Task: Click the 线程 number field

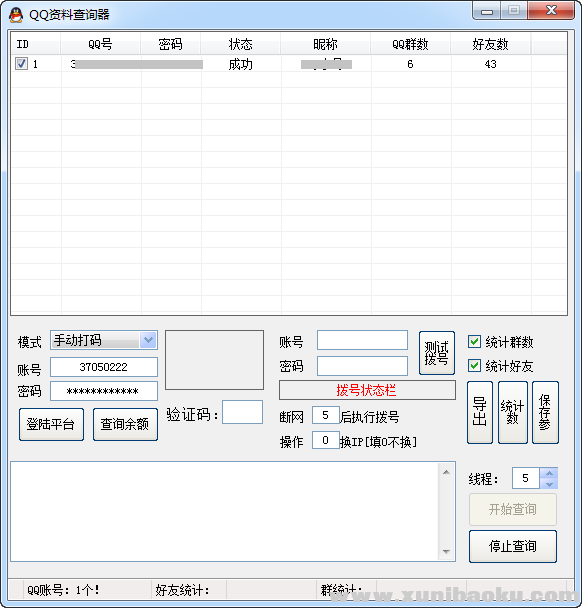Action: pyautogui.click(x=526, y=478)
